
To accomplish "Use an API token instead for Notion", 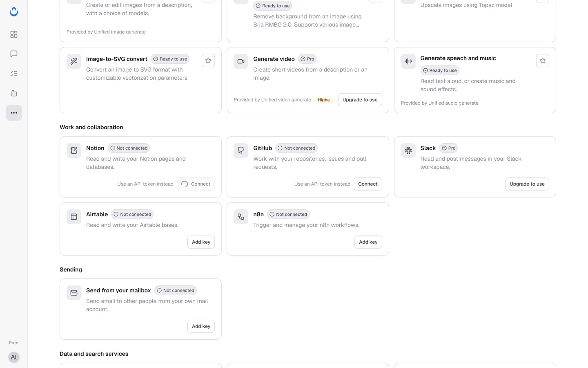I will [145, 184].
